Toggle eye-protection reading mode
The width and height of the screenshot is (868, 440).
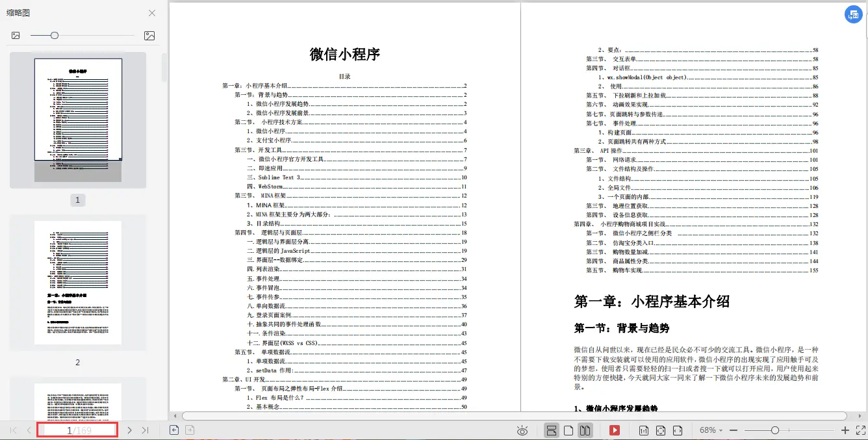pyautogui.click(x=522, y=430)
